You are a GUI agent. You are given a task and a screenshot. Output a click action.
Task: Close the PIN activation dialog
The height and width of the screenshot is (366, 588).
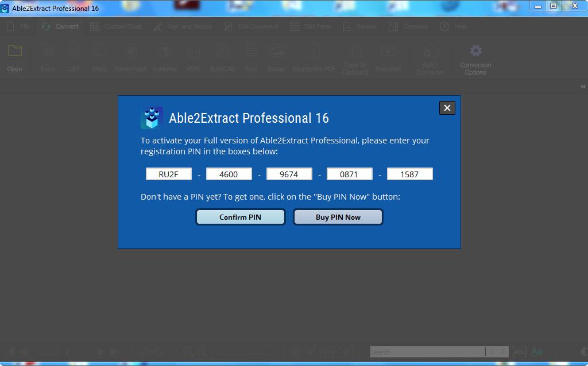pos(447,108)
